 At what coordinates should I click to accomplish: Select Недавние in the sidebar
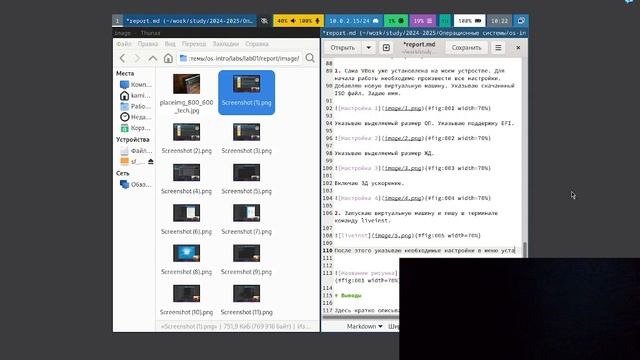point(136,117)
